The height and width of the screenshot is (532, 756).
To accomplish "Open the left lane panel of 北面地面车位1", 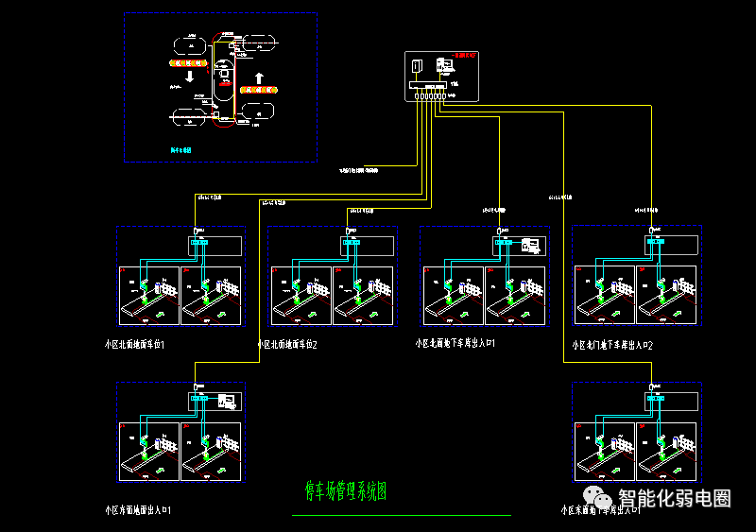I will point(149,296).
